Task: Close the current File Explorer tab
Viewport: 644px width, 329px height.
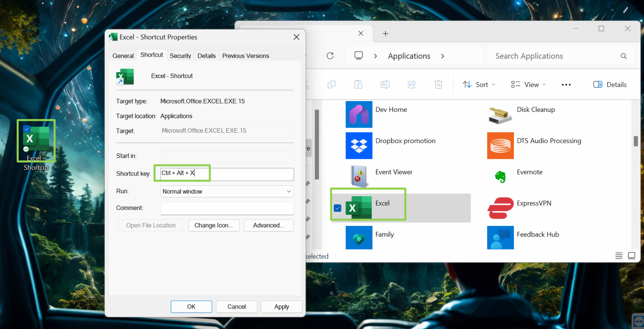Action: pos(361,33)
